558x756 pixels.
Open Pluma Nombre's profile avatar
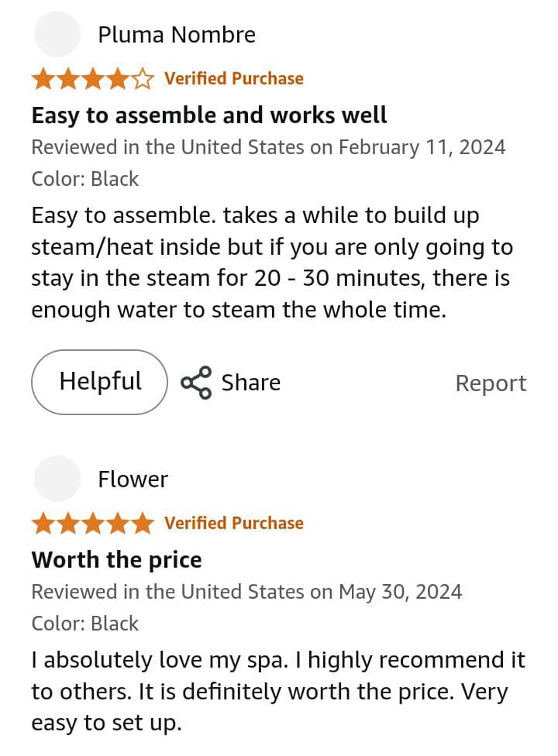coord(57,35)
